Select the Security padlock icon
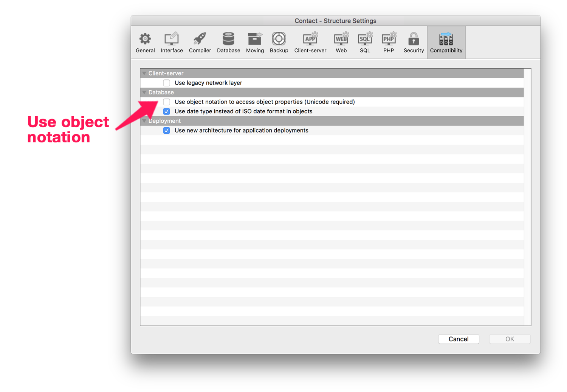 [x=414, y=39]
